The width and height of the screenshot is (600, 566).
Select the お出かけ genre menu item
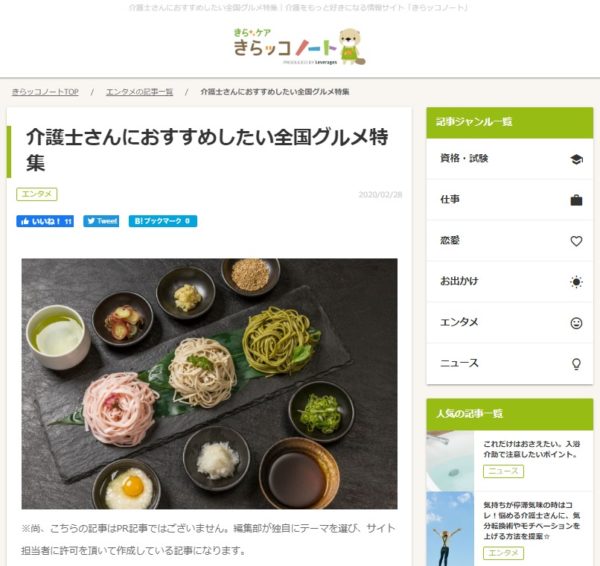click(x=510, y=282)
